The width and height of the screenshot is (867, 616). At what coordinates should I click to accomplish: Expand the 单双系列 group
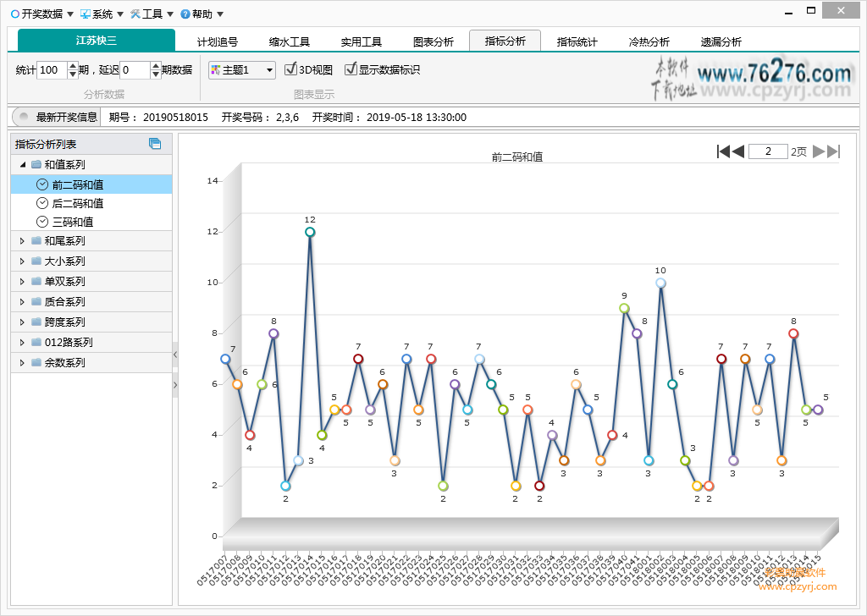22,282
